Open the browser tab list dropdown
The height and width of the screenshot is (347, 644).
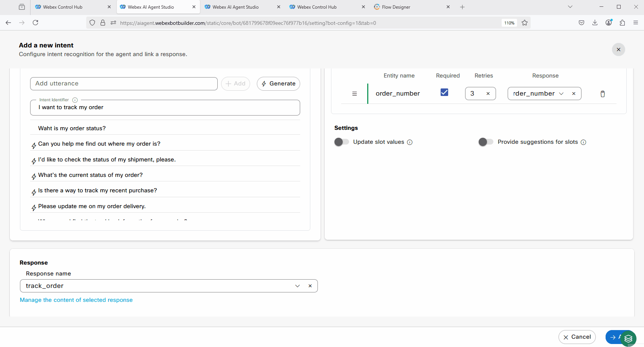tap(570, 7)
